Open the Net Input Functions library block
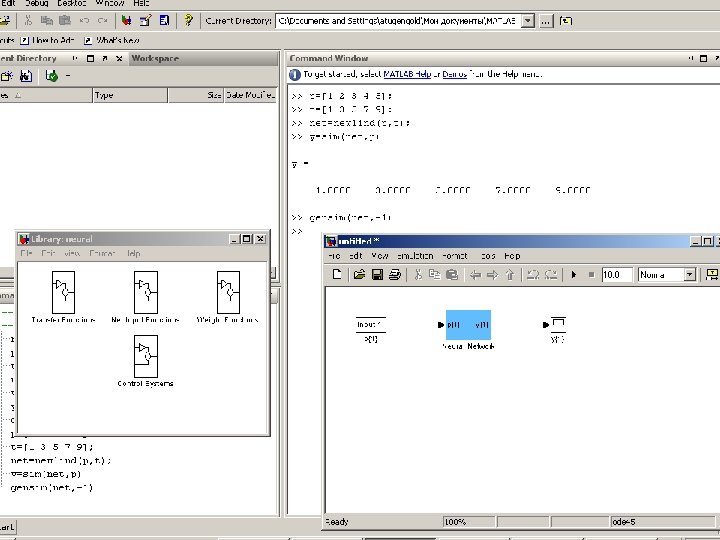This screenshot has height=540, width=720. 146,292
